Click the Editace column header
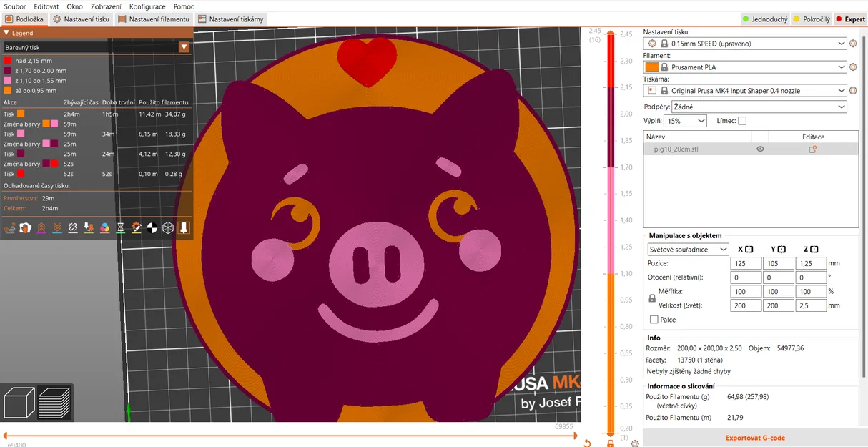 pyautogui.click(x=813, y=137)
